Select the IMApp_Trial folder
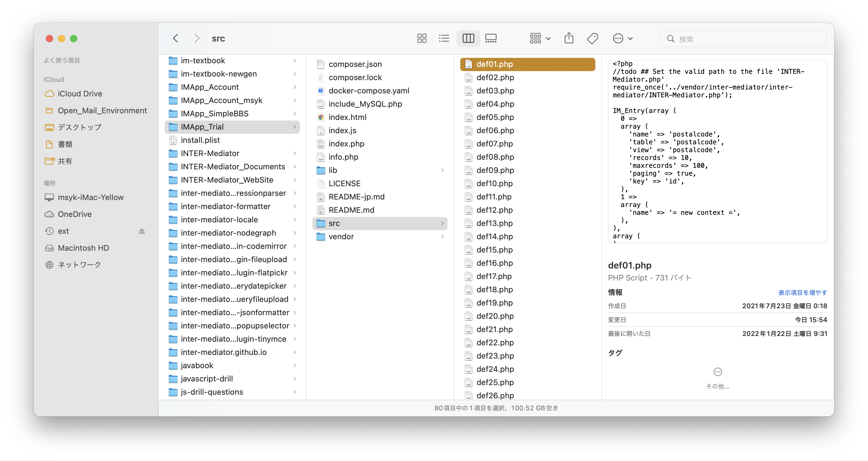The width and height of the screenshot is (868, 461). tap(232, 127)
